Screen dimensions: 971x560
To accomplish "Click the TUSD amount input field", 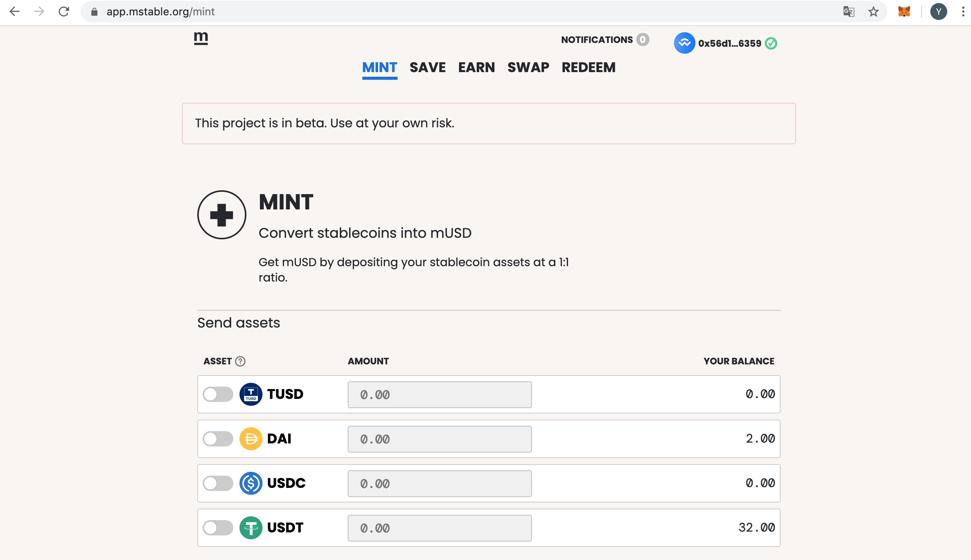I will click(439, 395).
